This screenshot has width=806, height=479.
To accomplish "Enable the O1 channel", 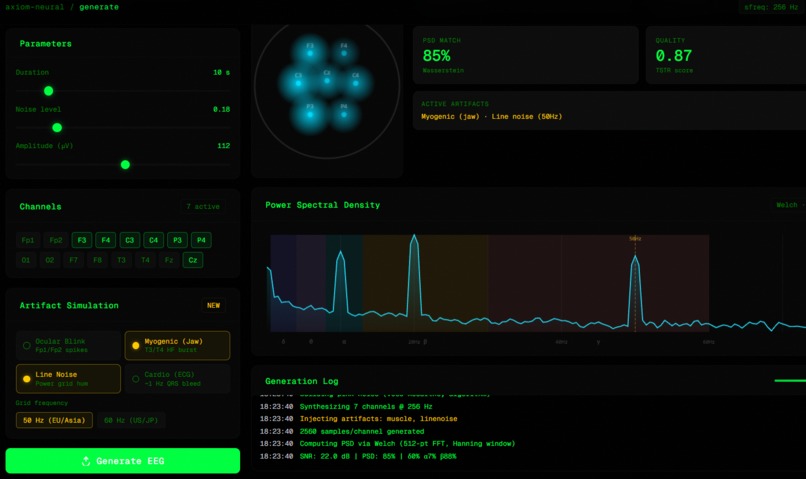I will [x=26, y=260].
